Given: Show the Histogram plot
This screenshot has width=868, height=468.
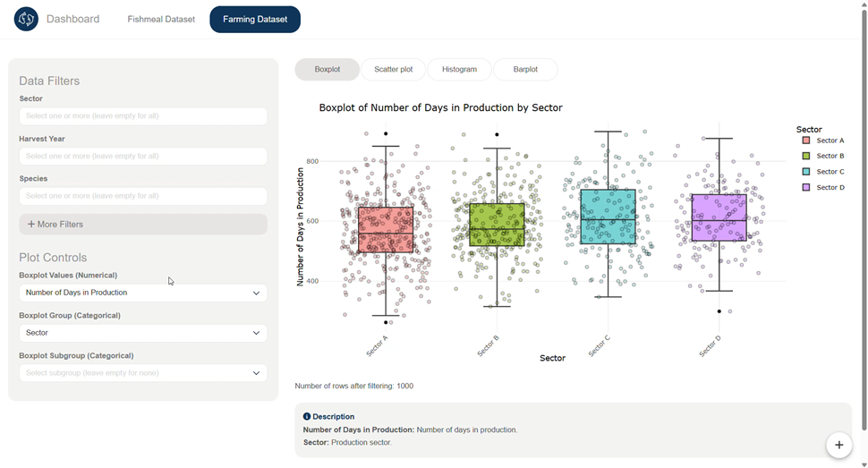Looking at the screenshot, I should pos(459,69).
